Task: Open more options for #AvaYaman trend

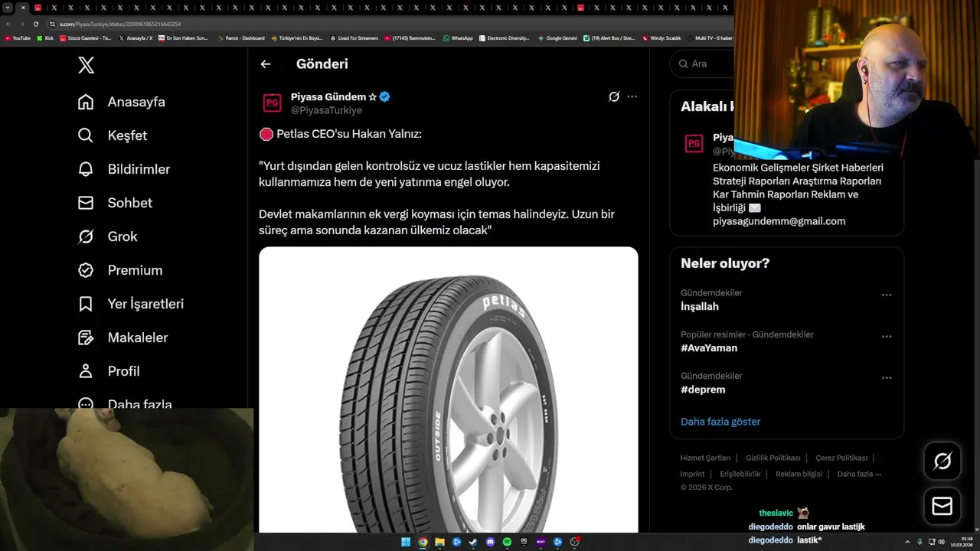Action: tap(887, 337)
